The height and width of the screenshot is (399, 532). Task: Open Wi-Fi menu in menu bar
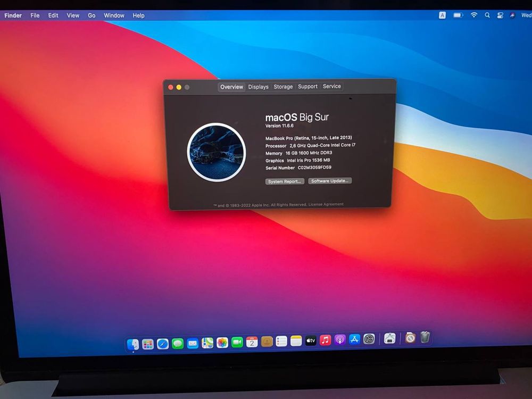coord(473,15)
